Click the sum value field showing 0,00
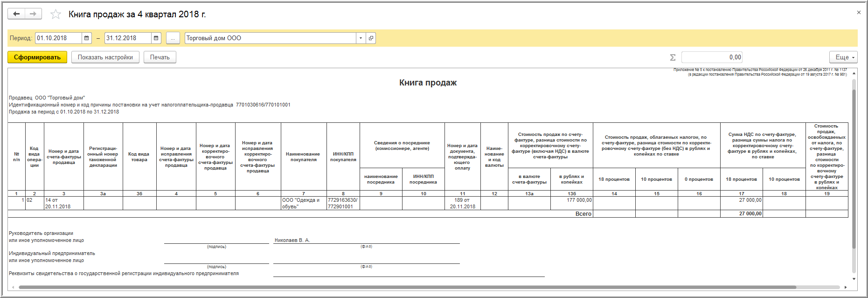The height and width of the screenshot is (298, 868). tap(712, 57)
